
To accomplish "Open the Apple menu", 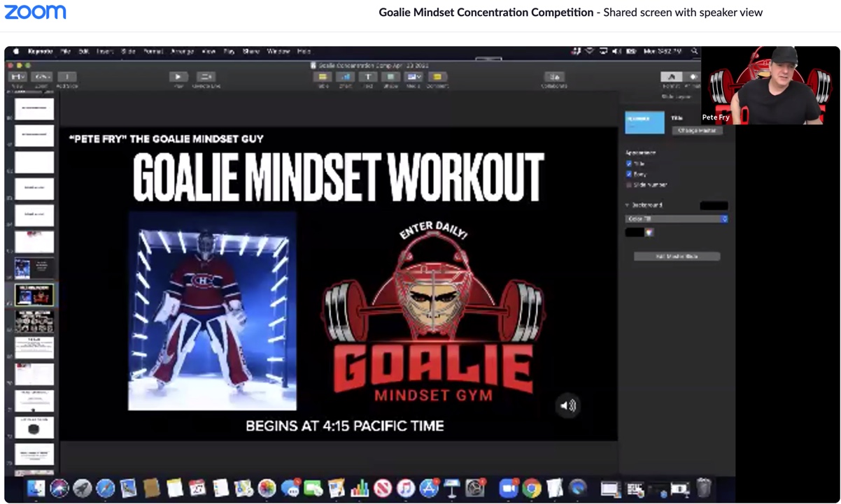I will click(15, 52).
